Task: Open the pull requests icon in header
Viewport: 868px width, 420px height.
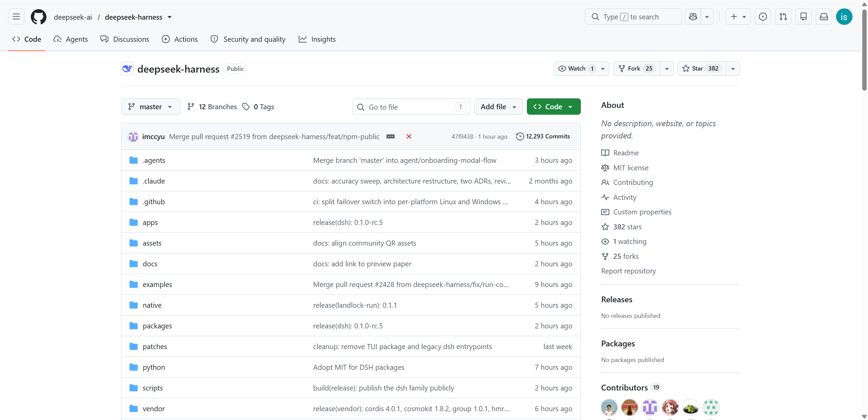Action: (783, 17)
